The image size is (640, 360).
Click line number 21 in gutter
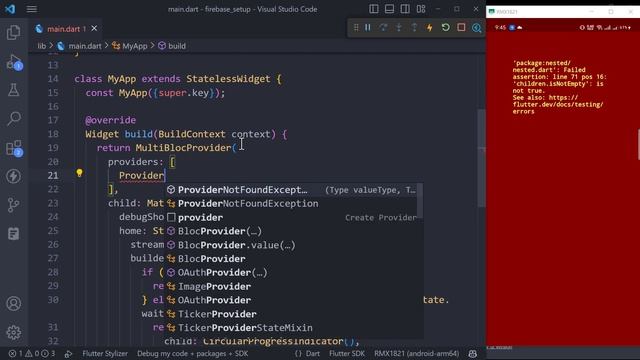(x=53, y=176)
